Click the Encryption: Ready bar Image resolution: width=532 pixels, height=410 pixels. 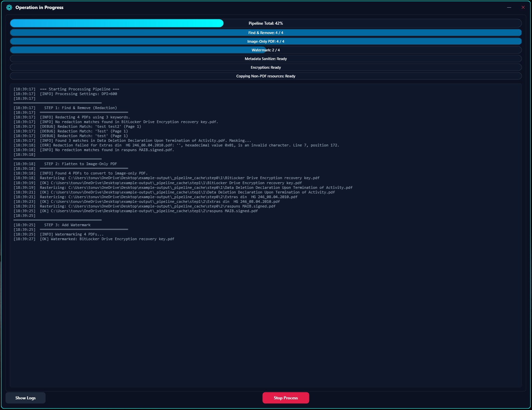point(266,67)
